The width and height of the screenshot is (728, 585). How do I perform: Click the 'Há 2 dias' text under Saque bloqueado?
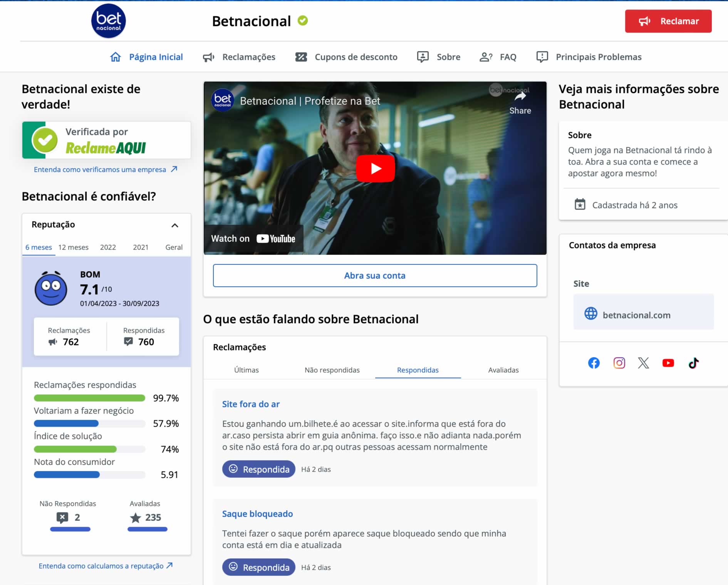[x=316, y=567]
